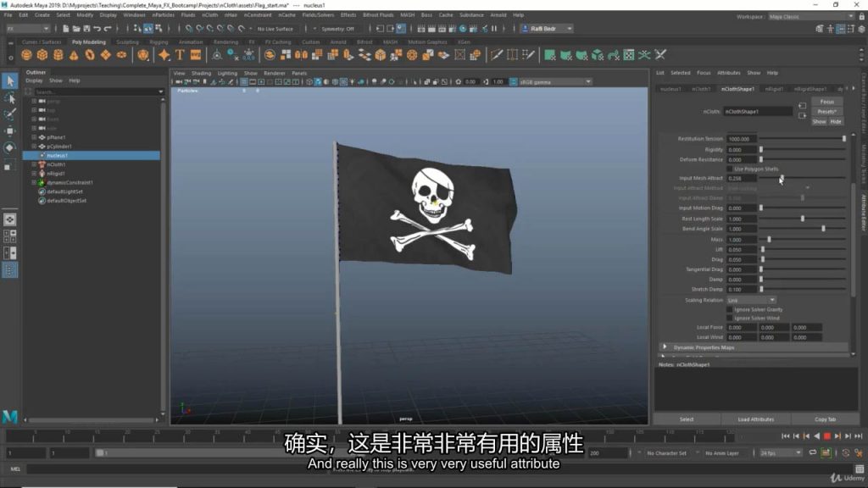Open the Attributes menu in the Attribute Editor
Viewport: 868px width, 488px height.
pos(728,73)
